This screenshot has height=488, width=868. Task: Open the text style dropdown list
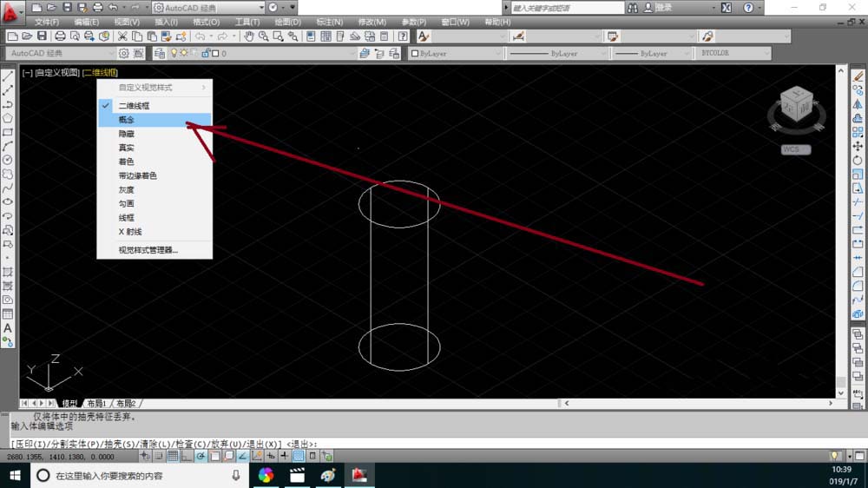[x=502, y=36]
